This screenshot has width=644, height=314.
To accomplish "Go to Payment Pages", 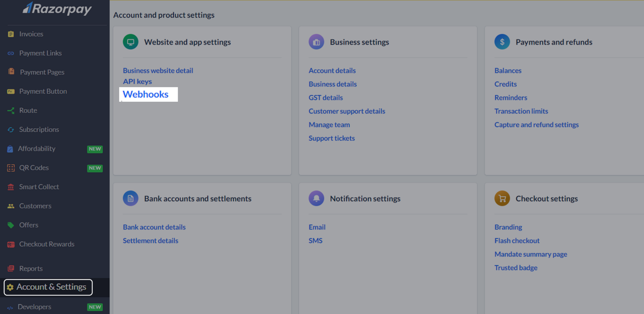I will click(42, 72).
